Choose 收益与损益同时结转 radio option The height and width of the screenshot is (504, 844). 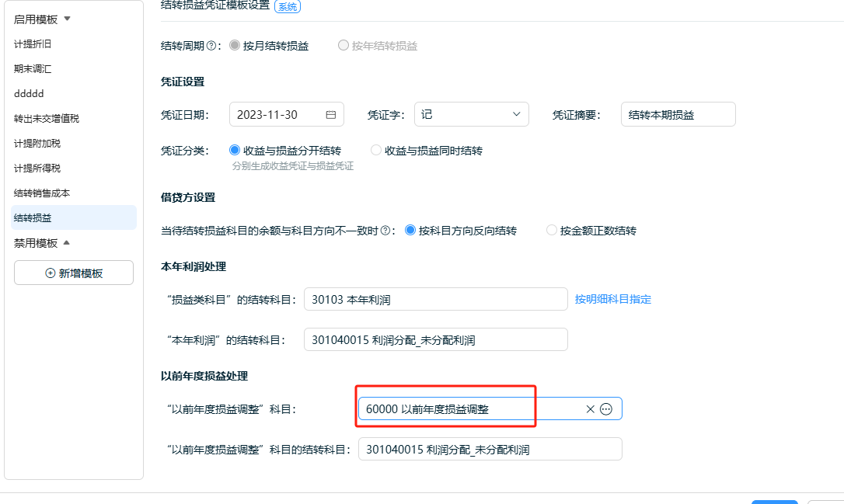(376, 151)
